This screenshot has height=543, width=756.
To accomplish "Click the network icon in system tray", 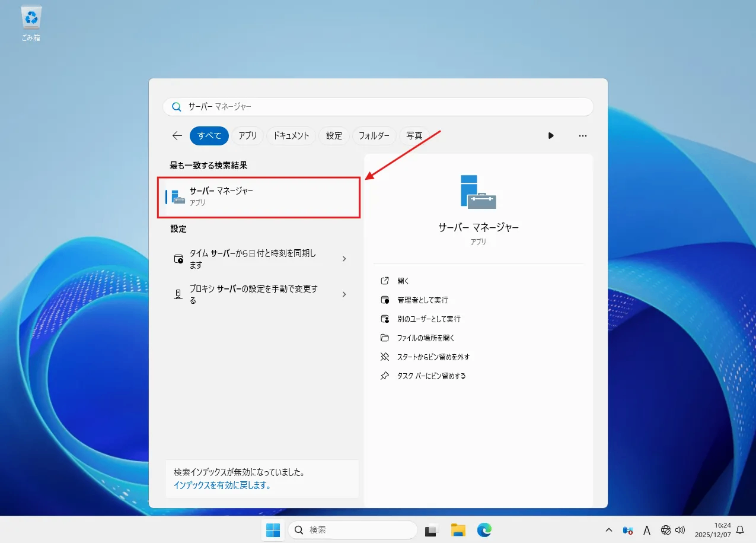I will point(666,530).
